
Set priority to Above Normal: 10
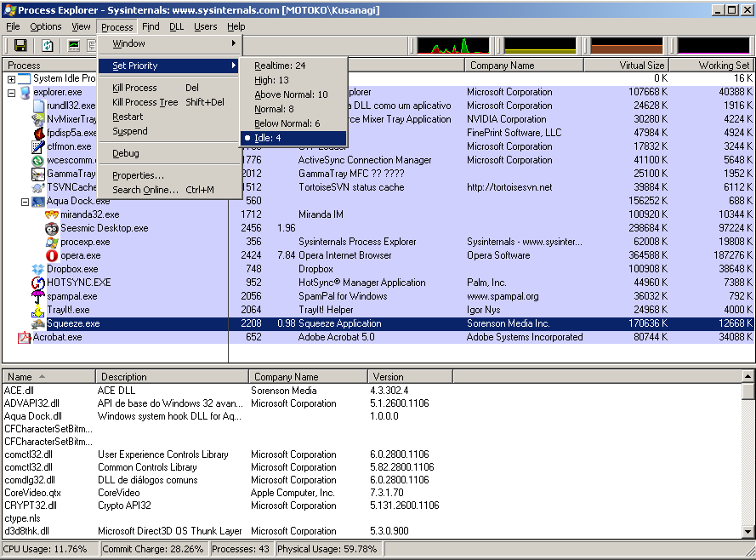(293, 94)
